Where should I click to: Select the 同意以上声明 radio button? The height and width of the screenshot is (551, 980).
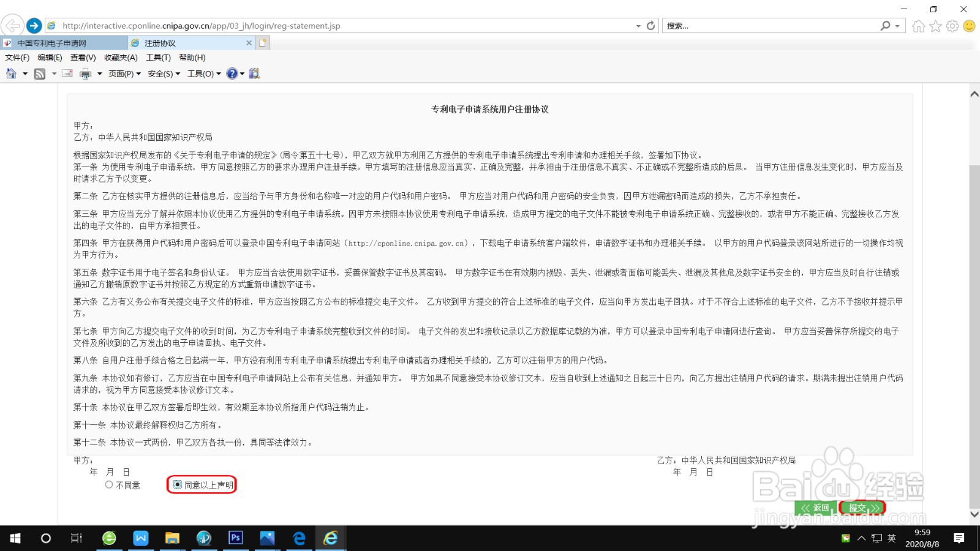(176, 484)
